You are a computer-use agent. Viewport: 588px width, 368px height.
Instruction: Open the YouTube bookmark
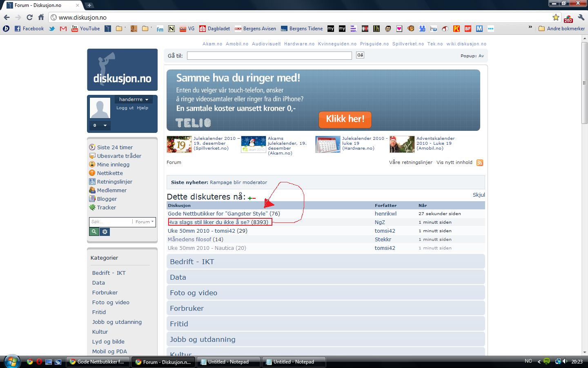pyautogui.click(x=86, y=29)
